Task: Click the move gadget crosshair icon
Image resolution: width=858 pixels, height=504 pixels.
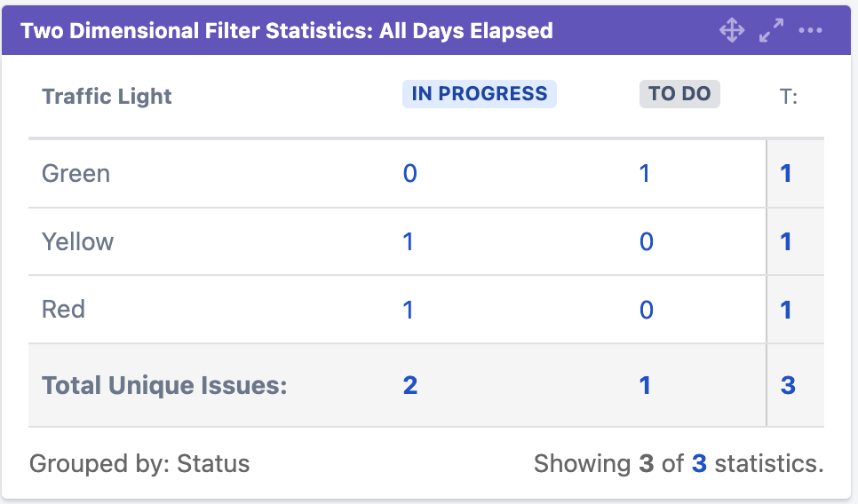Action: pyautogui.click(x=732, y=31)
